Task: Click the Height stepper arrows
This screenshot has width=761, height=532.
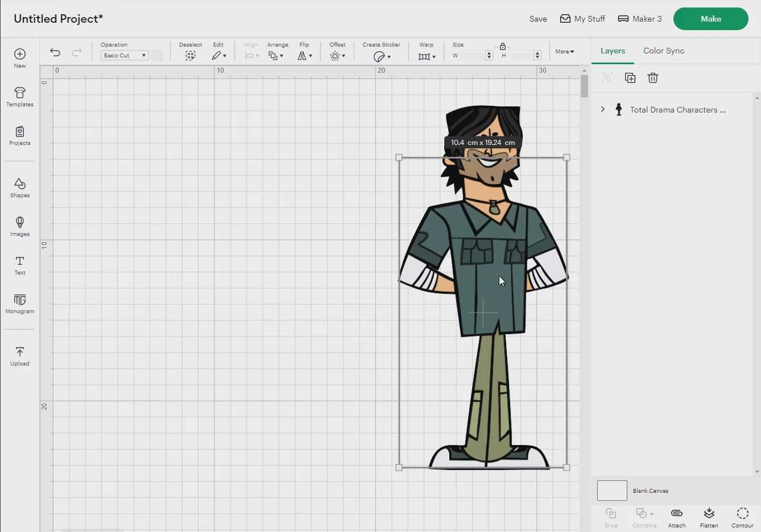Action: coord(537,55)
